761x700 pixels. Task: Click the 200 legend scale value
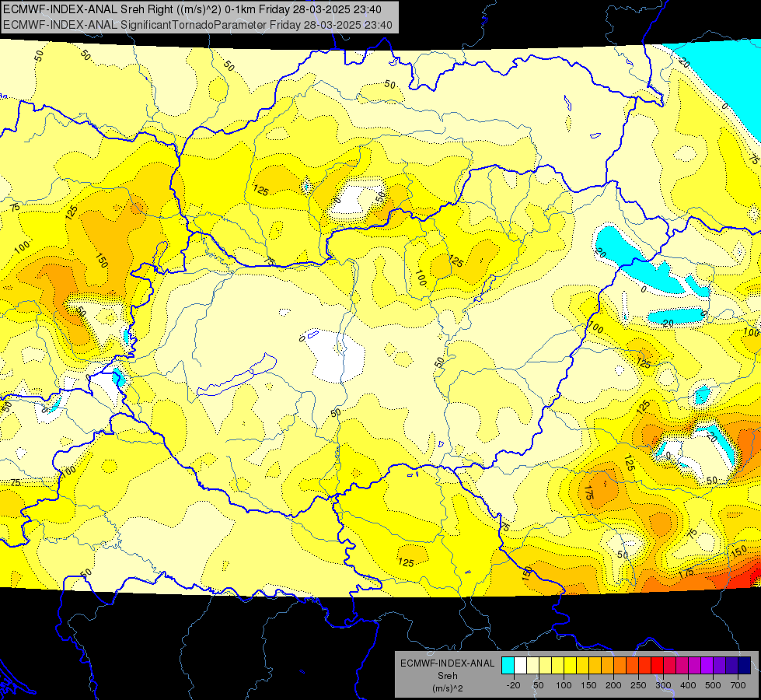tap(613, 685)
